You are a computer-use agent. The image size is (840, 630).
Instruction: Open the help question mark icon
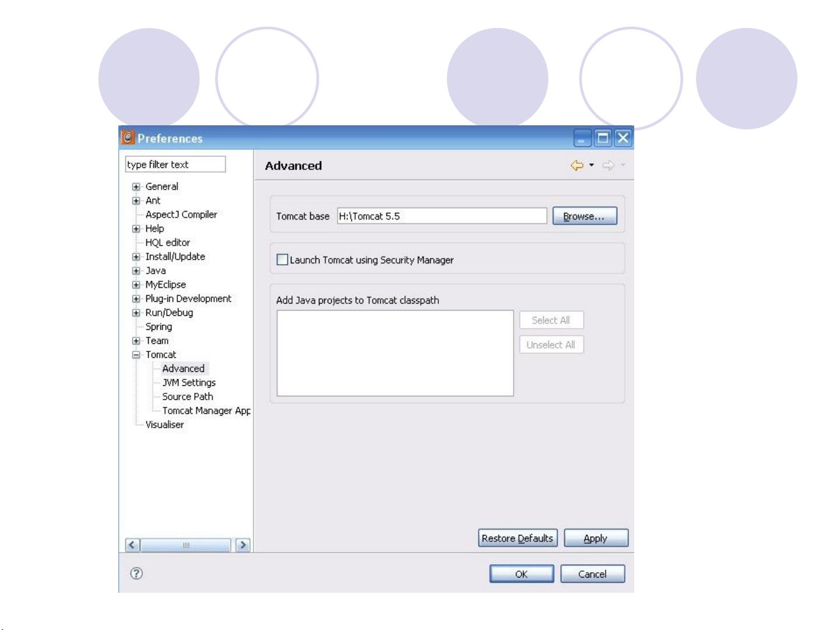(136, 573)
